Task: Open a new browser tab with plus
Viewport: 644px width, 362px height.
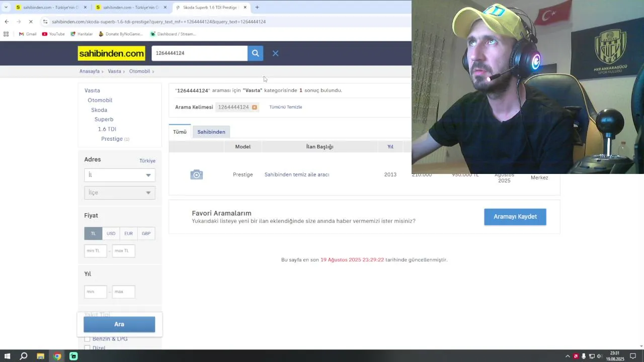Action: click(x=257, y=7)
